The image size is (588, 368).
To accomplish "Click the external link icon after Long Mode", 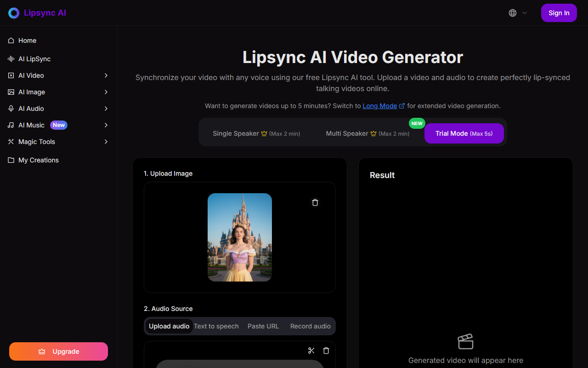I will pos(402,106).
